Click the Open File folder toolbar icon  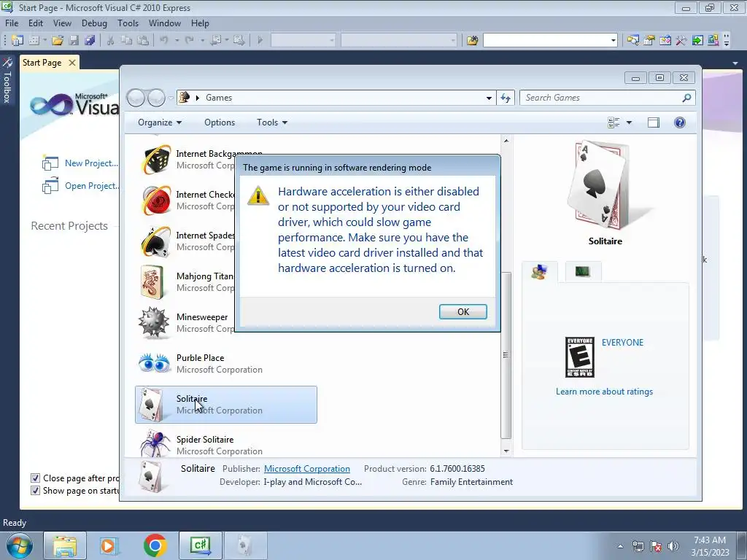tap(58, 41)
